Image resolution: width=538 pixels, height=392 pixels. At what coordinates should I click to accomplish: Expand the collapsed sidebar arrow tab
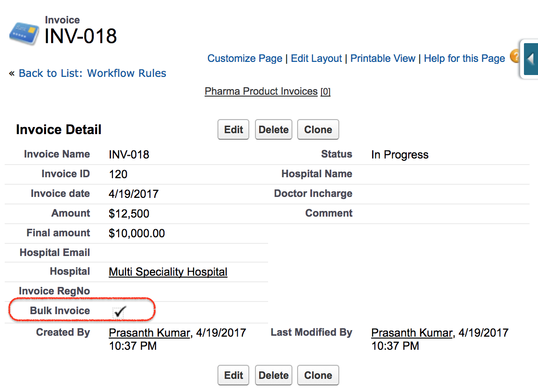(x=531, y=59)
